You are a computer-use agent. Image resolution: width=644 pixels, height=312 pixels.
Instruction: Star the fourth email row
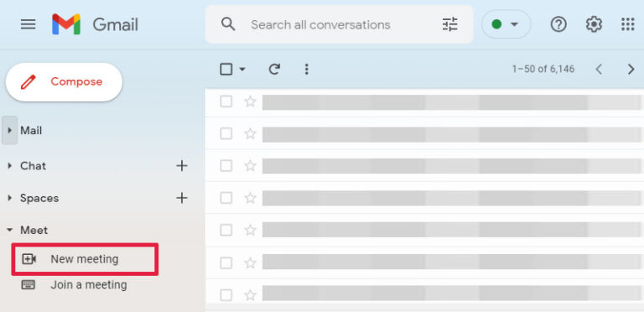[250, 198]
